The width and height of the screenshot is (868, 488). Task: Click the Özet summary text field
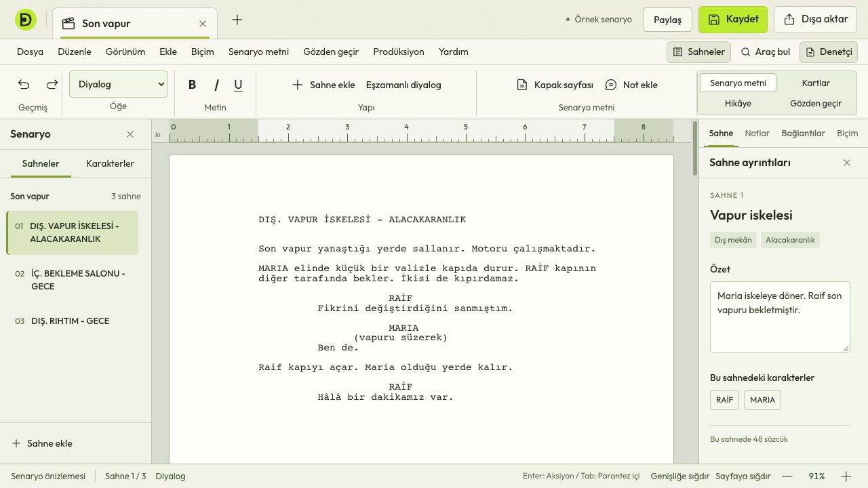tap(780, 317)
